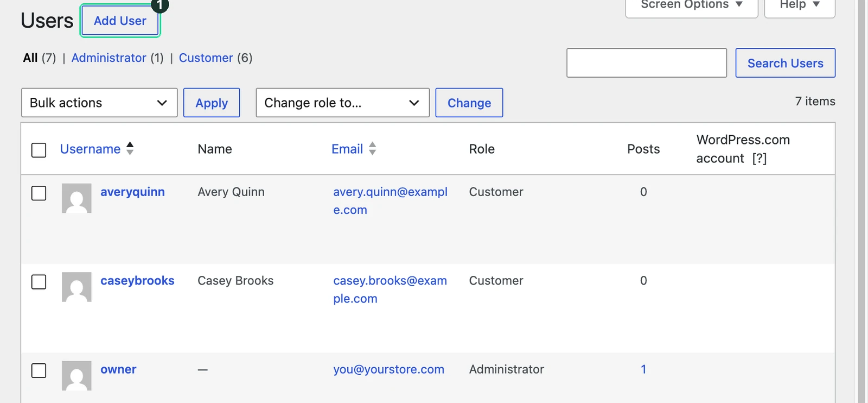Open the Bulk actions dropdown
Viewport: 868px width, 403px height.
pos(99,103)
